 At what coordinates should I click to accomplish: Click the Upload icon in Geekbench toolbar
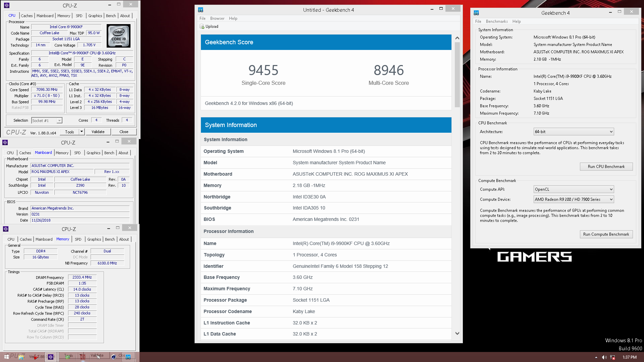pos(202,26)
